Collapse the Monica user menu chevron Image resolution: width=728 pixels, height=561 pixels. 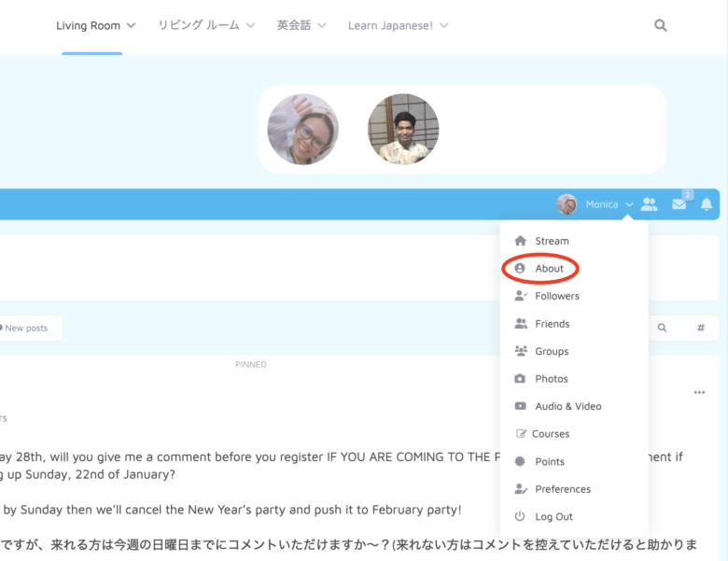tap(630, 204)
